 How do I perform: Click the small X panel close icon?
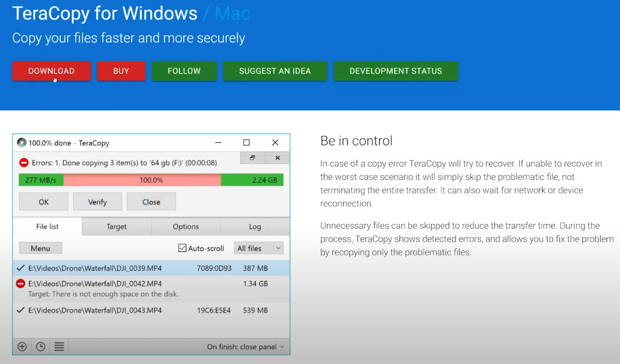[x=277, y=158]
